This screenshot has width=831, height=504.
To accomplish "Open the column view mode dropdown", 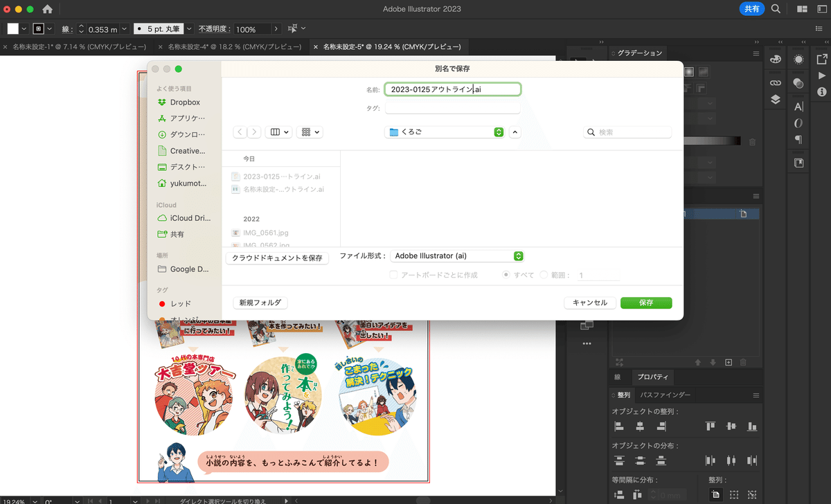I will click(279, 132).
